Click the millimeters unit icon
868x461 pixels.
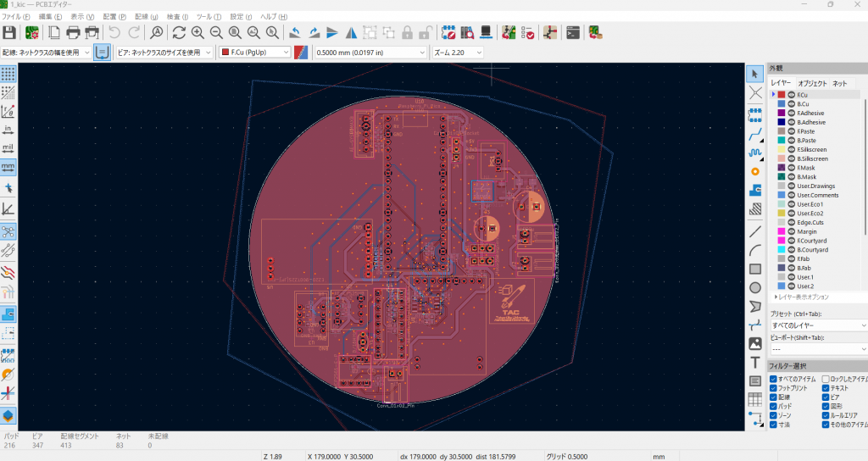[x=8, y=167]
